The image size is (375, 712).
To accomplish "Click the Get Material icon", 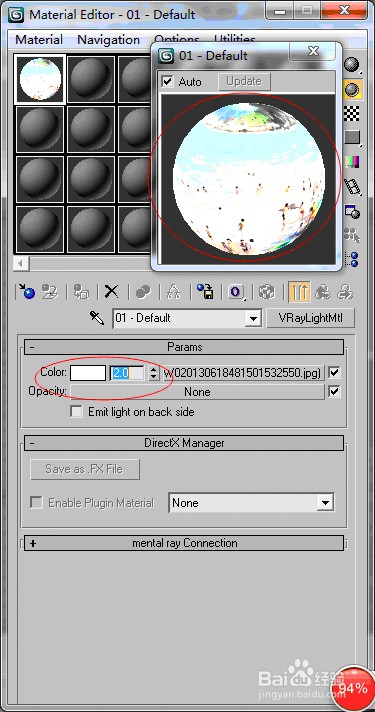I will point(26,292).
